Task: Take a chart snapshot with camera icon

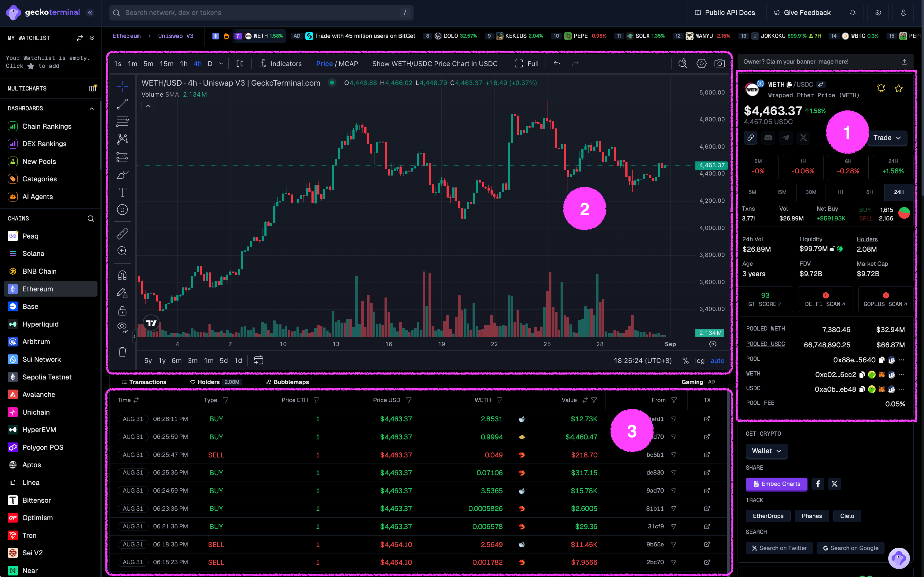Action: (720, 64)
